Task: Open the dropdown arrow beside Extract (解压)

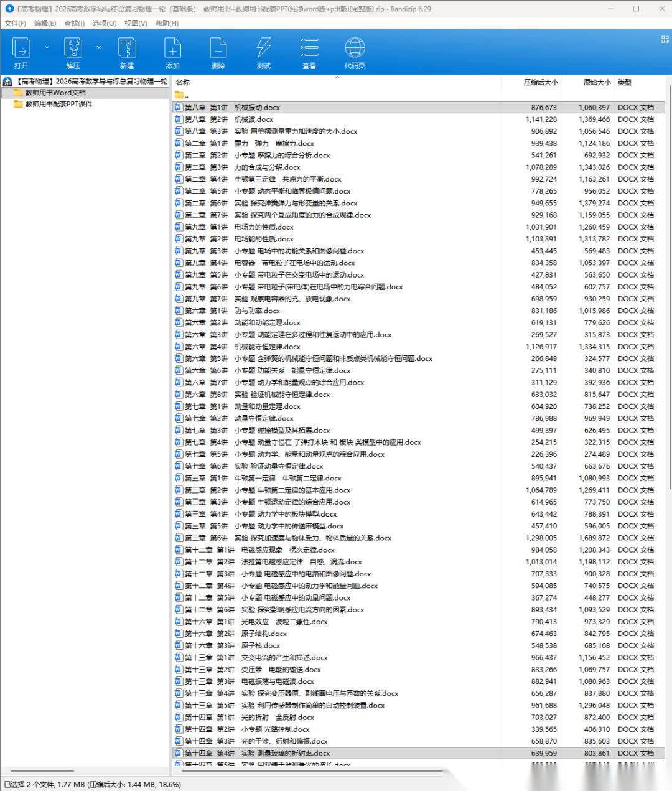Action: 98,47
